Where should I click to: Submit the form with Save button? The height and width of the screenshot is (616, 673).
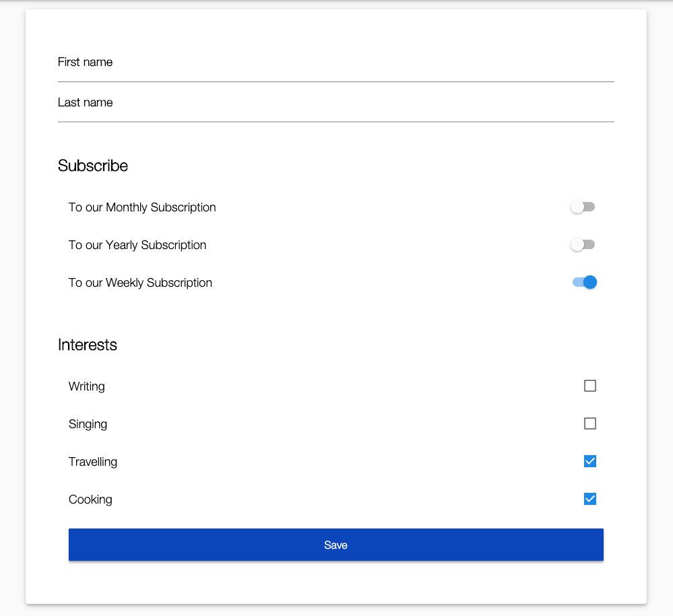click(336, 545)
